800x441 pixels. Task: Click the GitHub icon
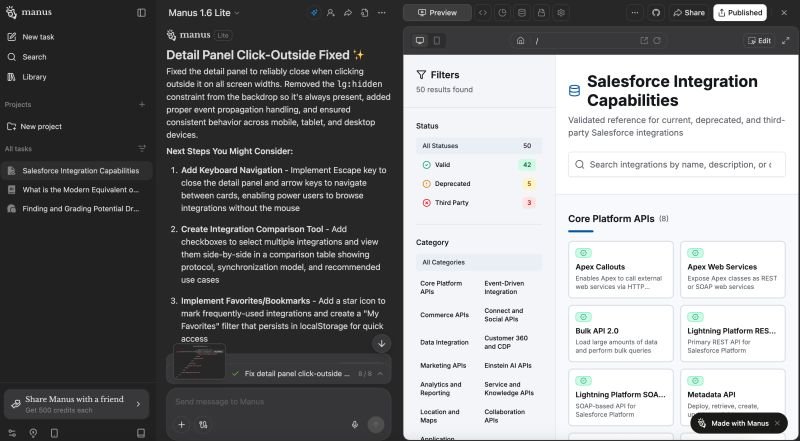point(656,13)
